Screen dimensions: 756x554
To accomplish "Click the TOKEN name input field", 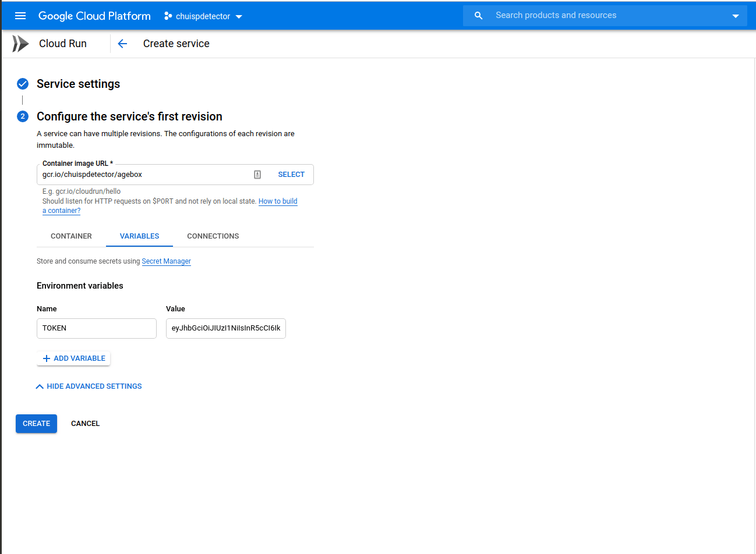I will point(97,328).
